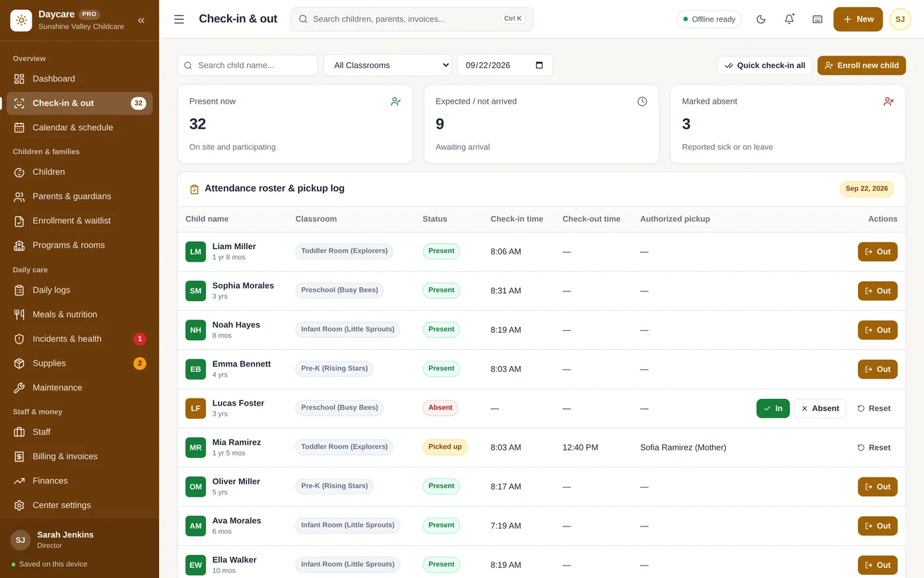The height and width of the screenshot is (578, 924).
Task: Click the Present now person icon
Action: pos(396,101)
